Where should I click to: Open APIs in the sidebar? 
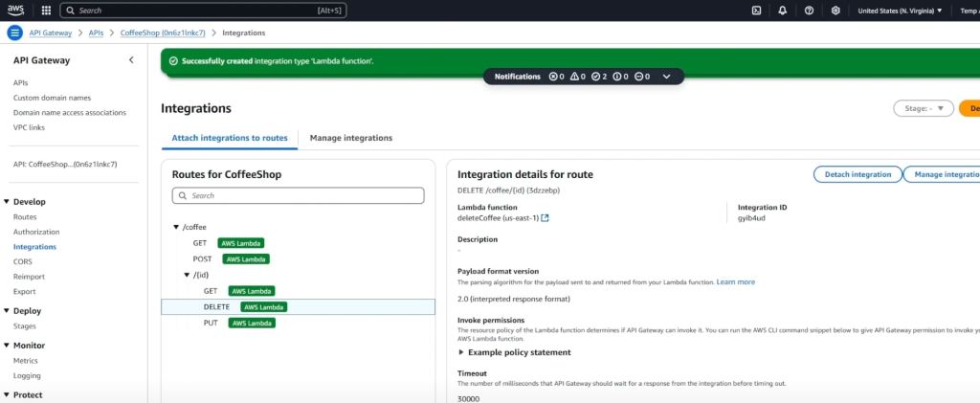21,82
